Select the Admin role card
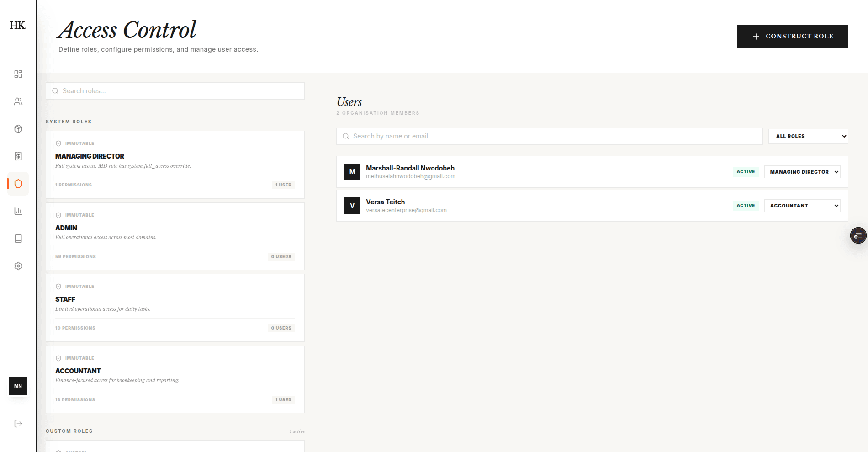Image resolution: width=868 pixels, height=452 pixels. click(175, 236)
